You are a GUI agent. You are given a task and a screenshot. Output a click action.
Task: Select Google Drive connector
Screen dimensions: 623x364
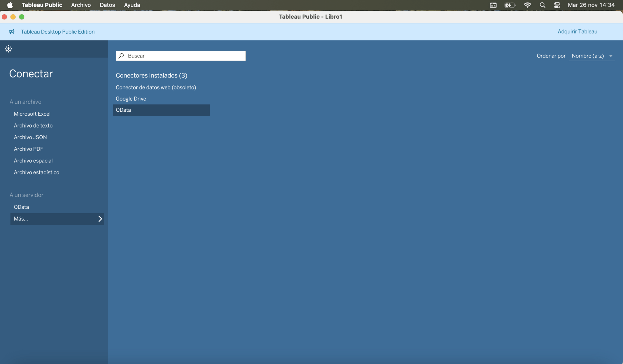click(131, 99)
